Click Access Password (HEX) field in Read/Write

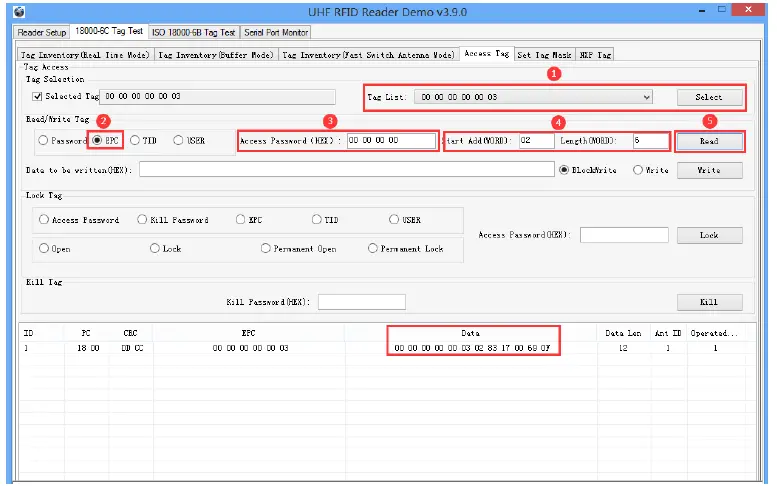pyautogui.click(x=391, y=141)
